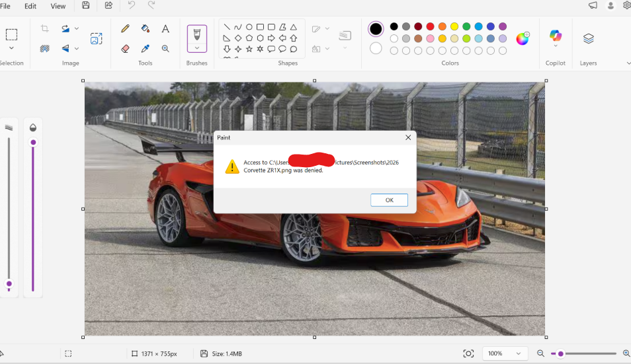Pick the red color swatch
631x364 pixels.
pyautogui.click(x=430, y=26)
